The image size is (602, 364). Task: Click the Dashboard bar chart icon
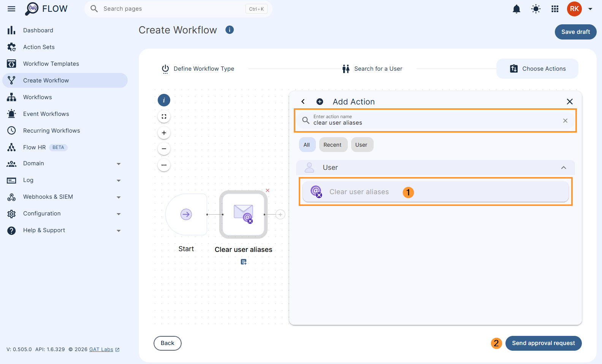(11, 30)
